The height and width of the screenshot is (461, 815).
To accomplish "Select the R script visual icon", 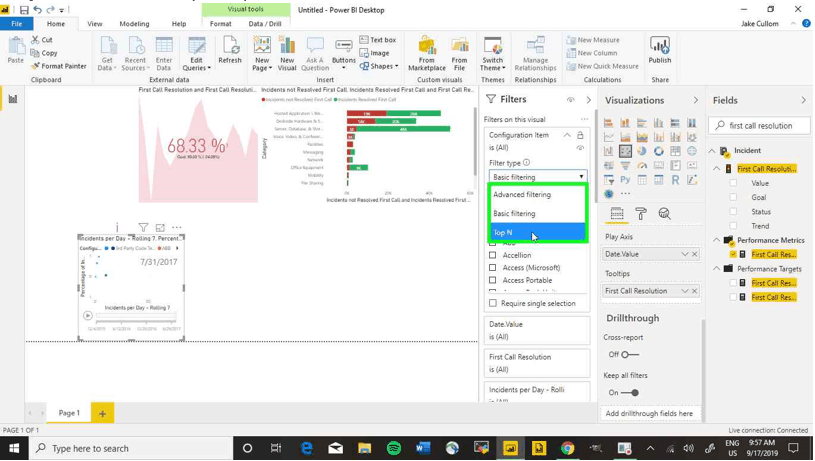I will 675,180.
